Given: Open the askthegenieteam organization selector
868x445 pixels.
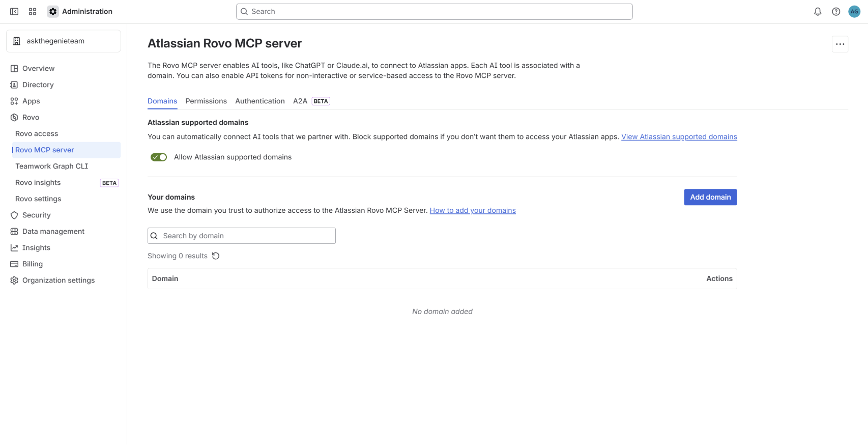Looking at the screenshot, I should click(x=64, y=41).
